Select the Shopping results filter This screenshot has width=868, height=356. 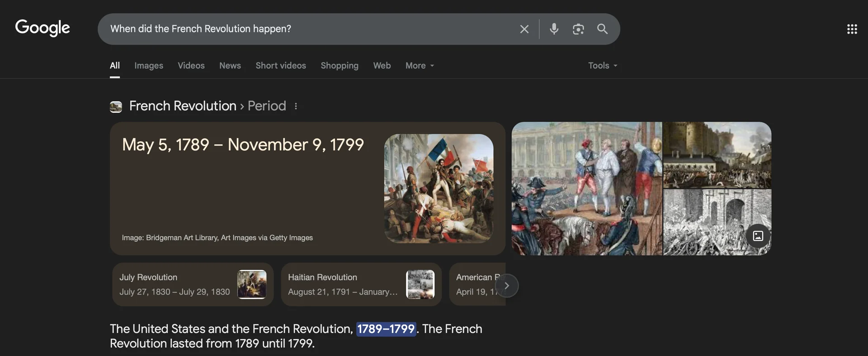340,66
